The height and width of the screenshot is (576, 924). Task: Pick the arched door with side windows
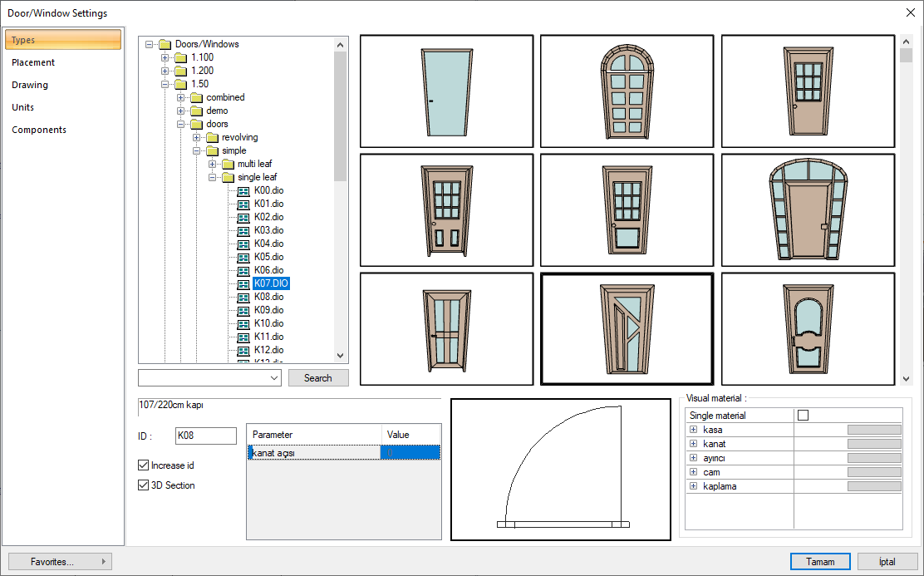click(808, 209)
